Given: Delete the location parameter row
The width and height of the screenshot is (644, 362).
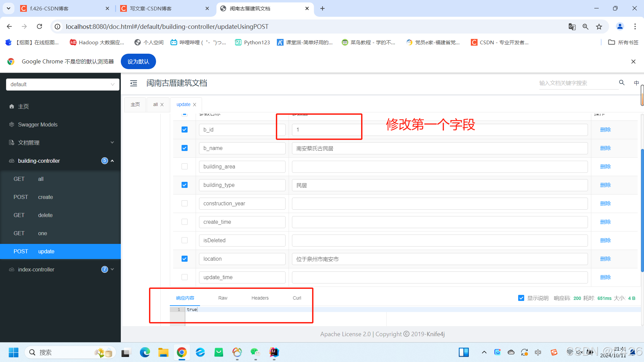Looking at the screenshot, I should [x=605, y=259].
